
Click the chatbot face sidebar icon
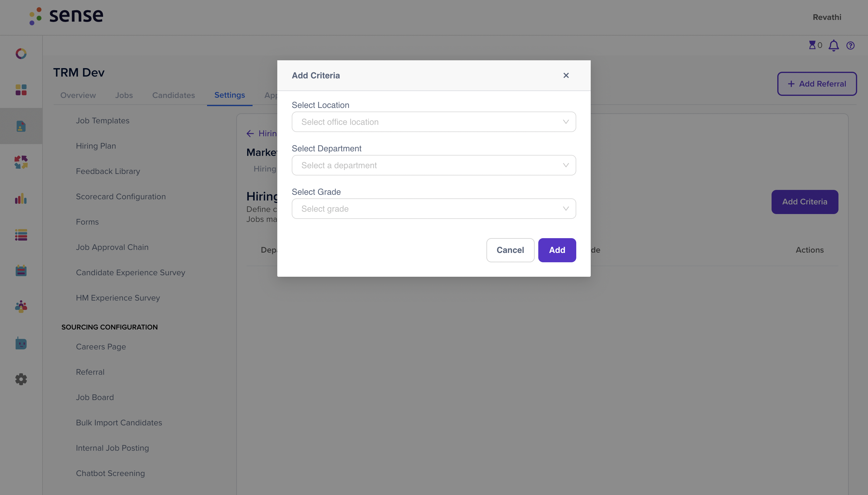(x=21, y=343)
